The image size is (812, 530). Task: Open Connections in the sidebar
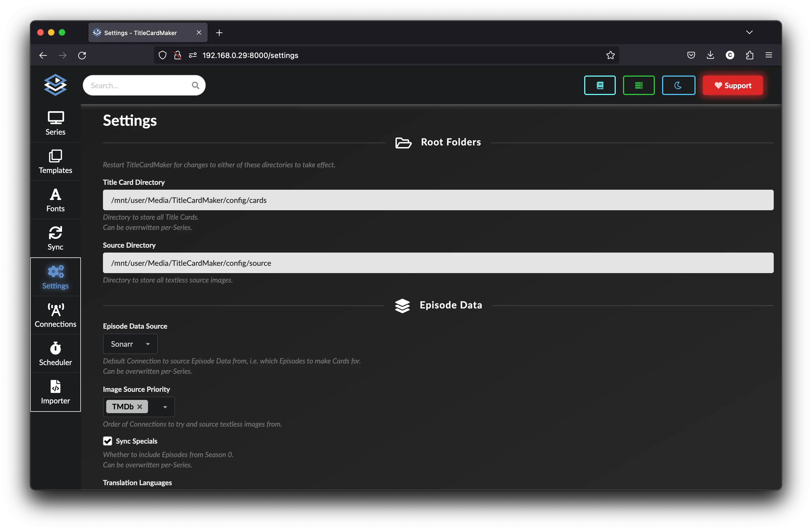[55, 315]
